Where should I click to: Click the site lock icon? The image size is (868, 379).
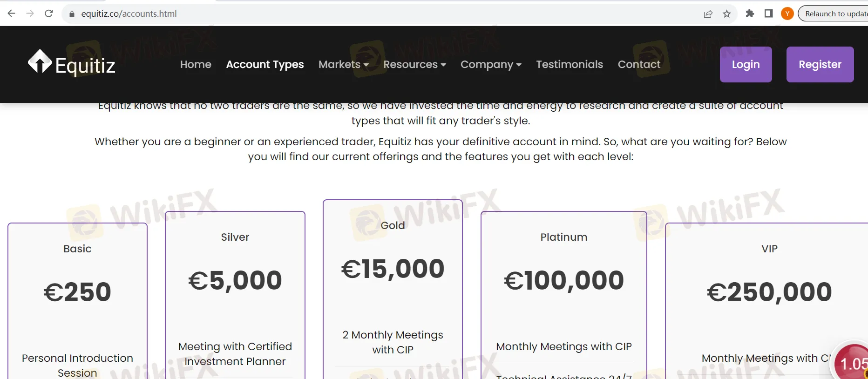(x=72, y=14)
